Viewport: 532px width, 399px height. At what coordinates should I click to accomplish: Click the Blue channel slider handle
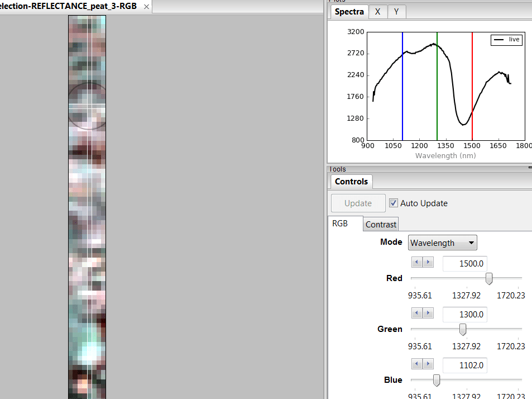click(x=437, y=381)
